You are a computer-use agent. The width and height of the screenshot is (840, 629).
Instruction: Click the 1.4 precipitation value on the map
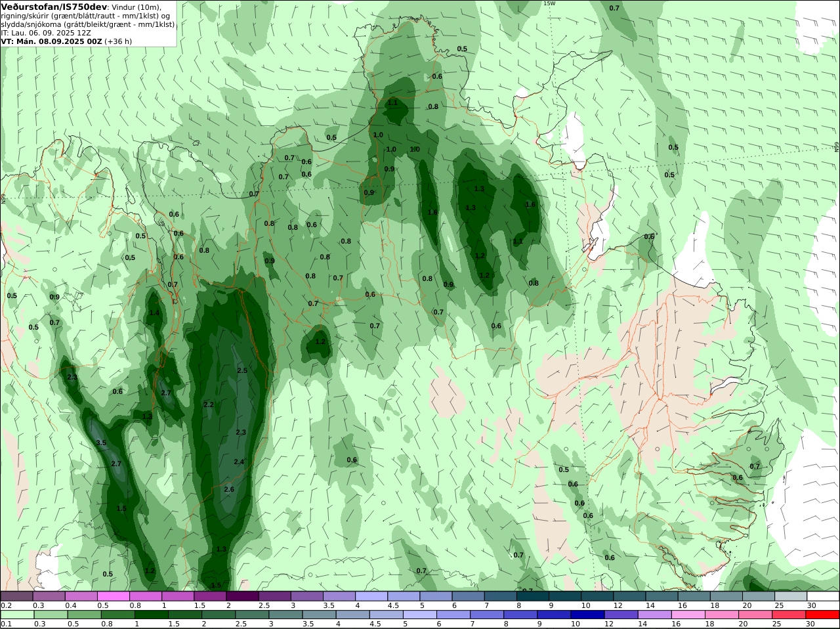(154, 313)
